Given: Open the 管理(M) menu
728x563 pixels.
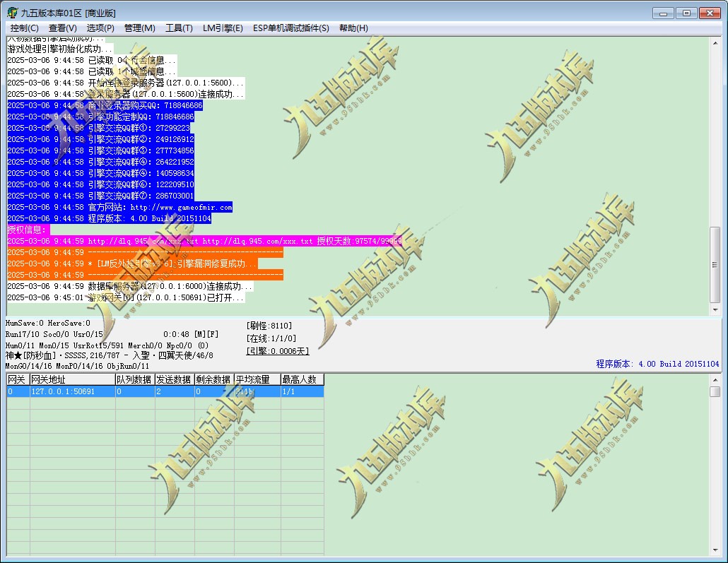Looking at the screenshot, I should click(x=140, y=28).
